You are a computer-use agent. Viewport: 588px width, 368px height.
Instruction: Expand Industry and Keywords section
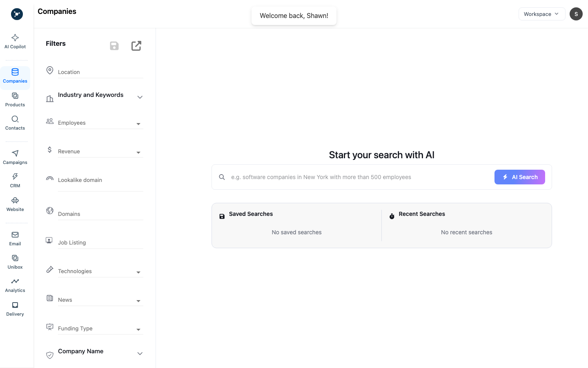click(x=140, y=97)
